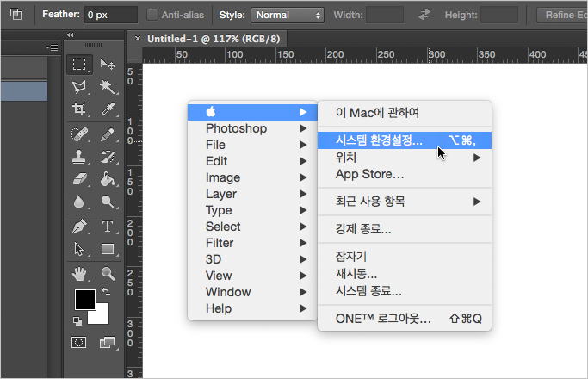Open the Select menu entry
This screenshot has height=379, width=588.
click(x=252, y=227)
